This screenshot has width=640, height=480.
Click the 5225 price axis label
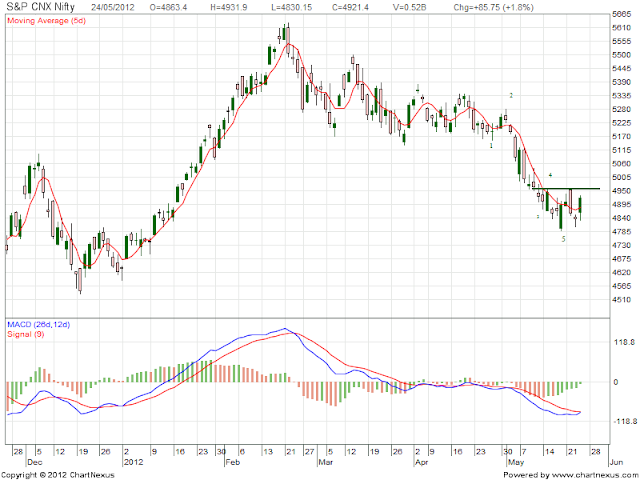point(622,123)
